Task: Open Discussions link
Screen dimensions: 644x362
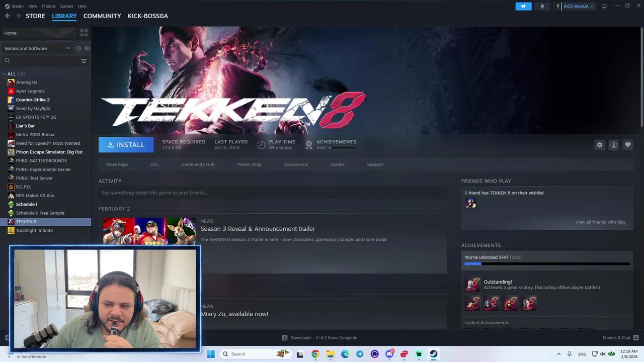Action: [296, 164]
